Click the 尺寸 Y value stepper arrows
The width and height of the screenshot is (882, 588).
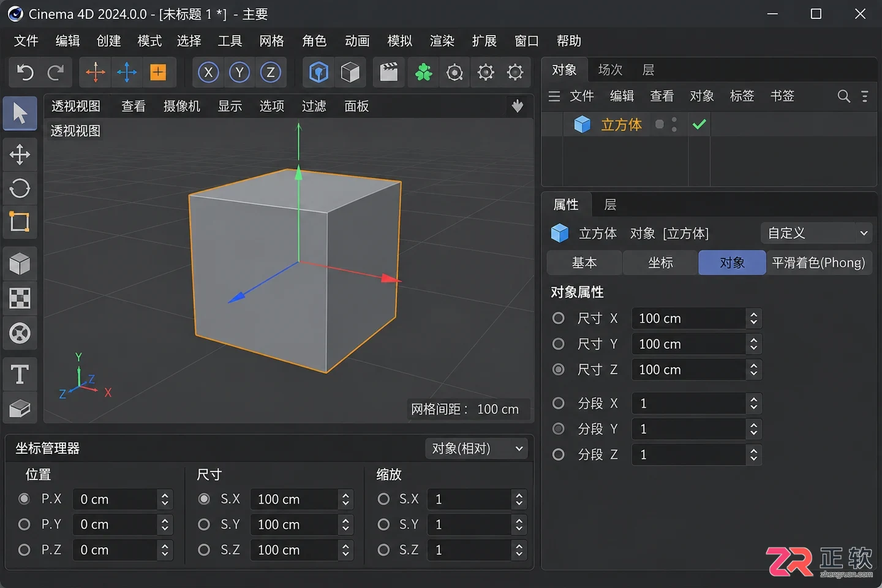[753, 344]
